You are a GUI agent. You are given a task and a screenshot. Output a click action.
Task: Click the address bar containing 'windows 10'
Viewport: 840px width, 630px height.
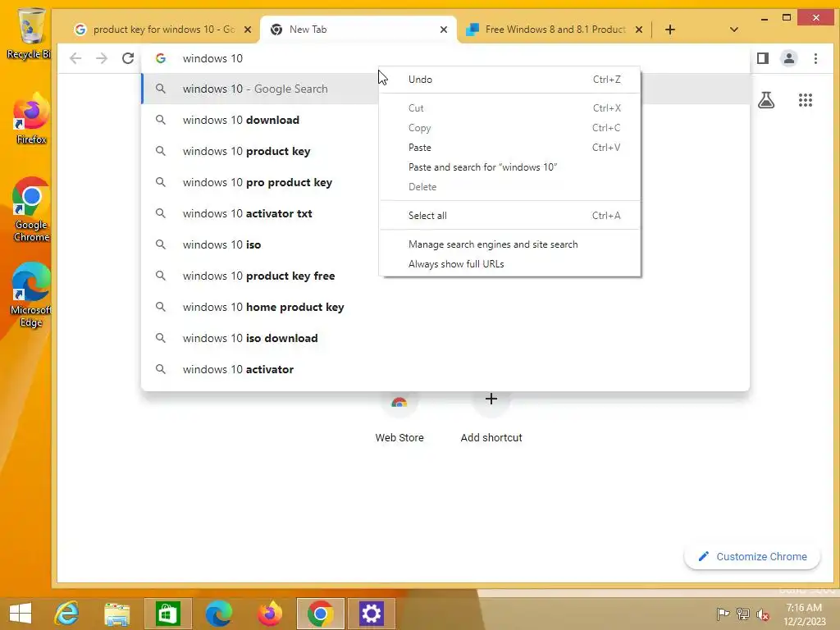click(445, 58)
